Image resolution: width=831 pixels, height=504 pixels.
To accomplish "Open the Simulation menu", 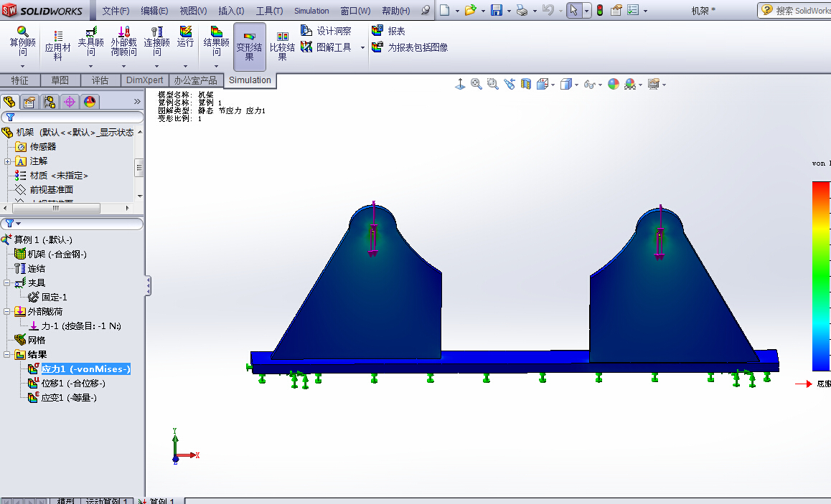I will tap(311, 11).
